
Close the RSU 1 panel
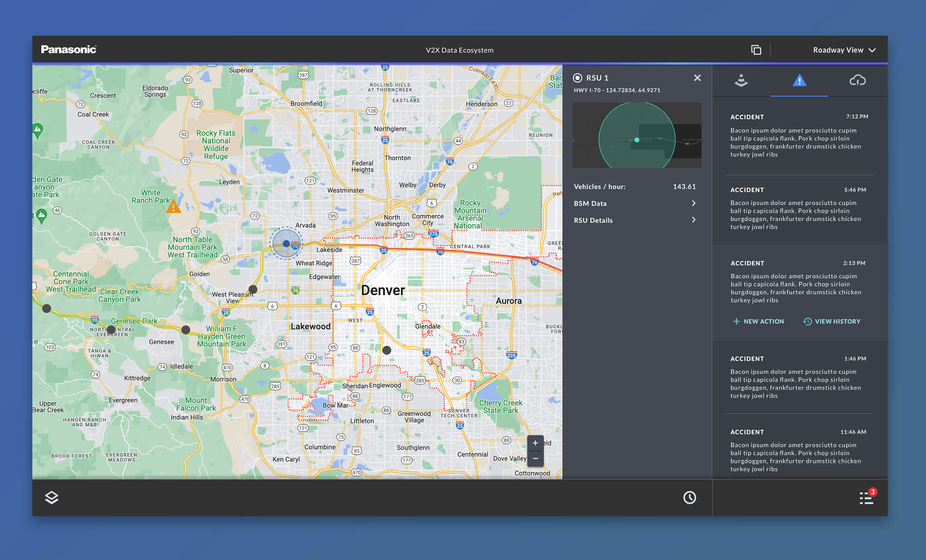[697, 78]
